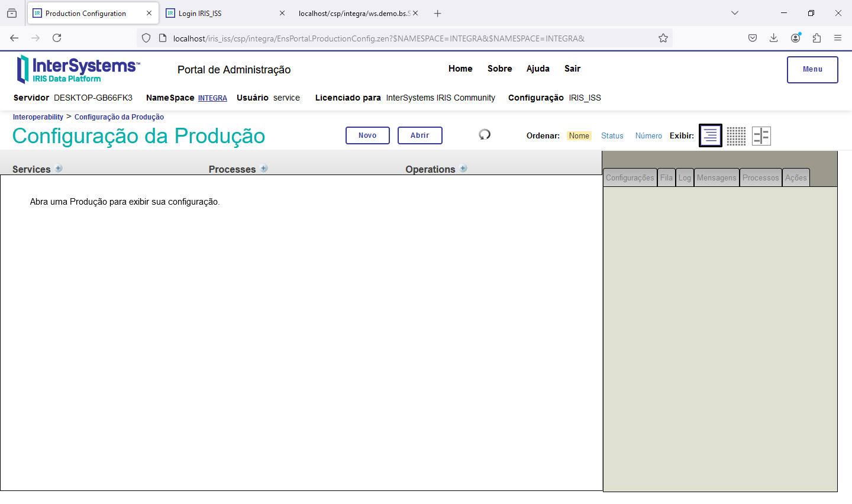
Task: Switch to the Configurações tab
Action: [x=630, y=178]
